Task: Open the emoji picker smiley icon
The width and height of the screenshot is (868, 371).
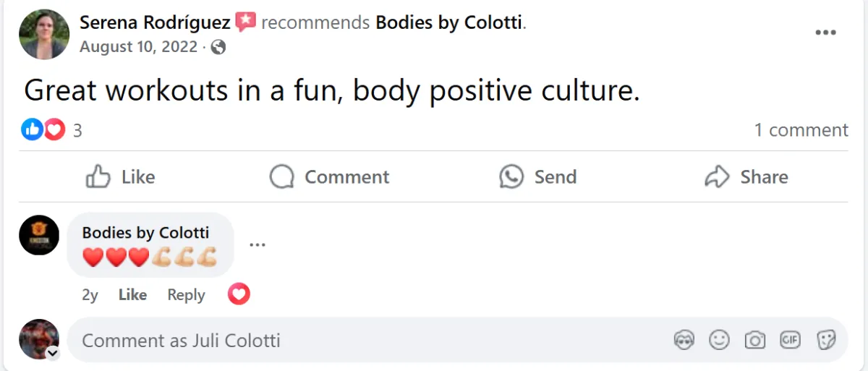Action: [719, 340]
